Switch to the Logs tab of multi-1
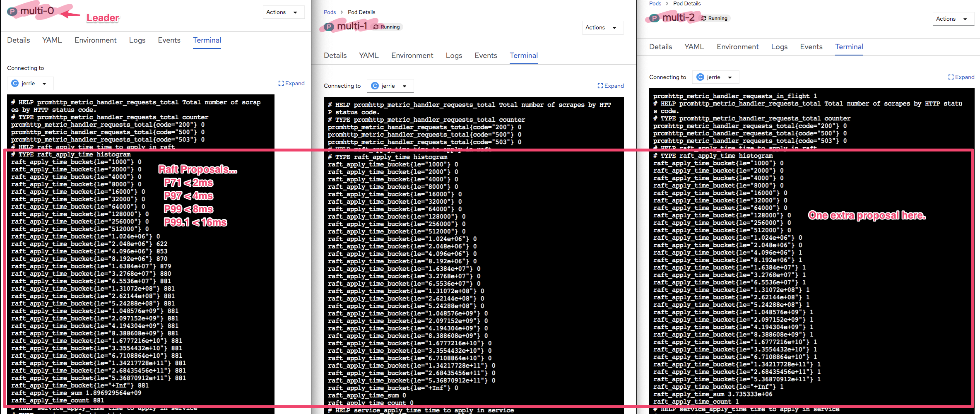980x414 pixels. click(454, 55)
